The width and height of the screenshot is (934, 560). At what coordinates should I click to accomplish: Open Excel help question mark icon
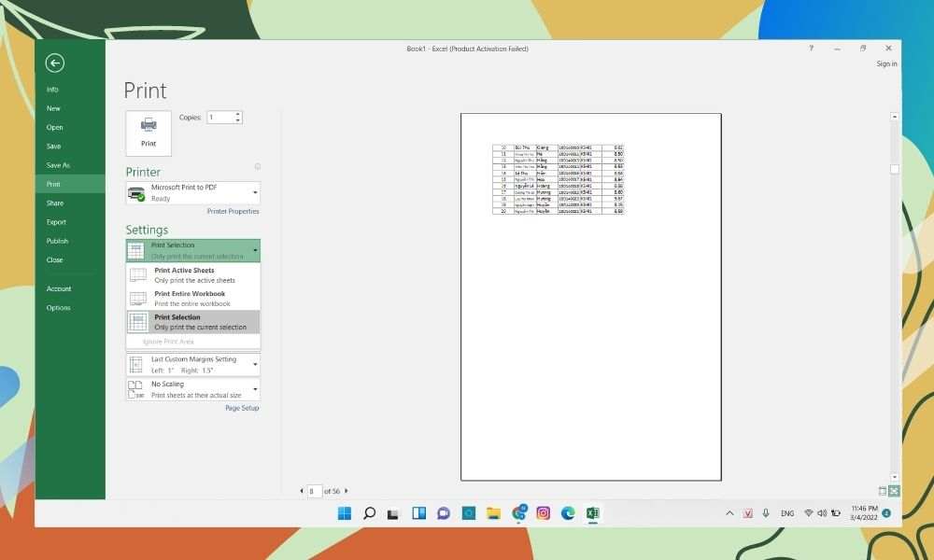(x=811, y=48)
